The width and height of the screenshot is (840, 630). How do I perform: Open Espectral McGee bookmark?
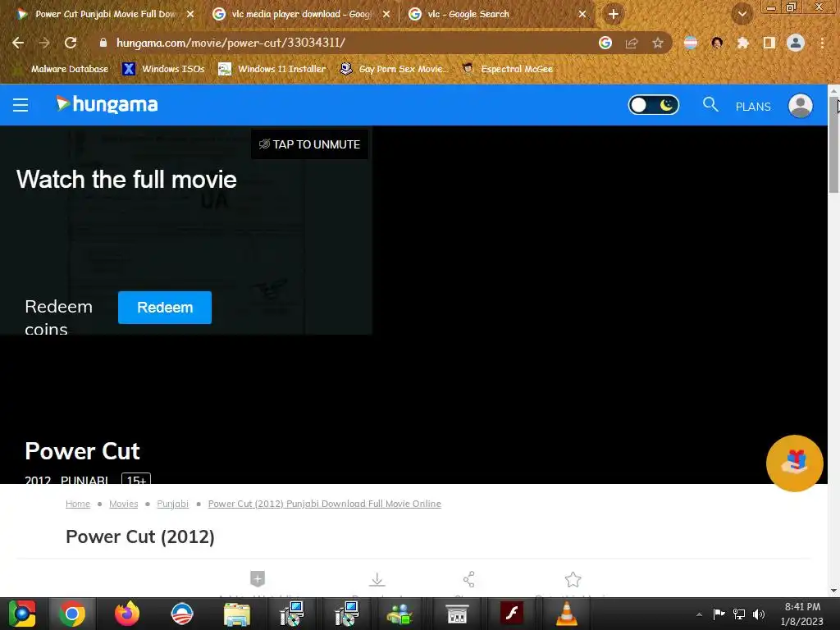[x=507, y=69]
